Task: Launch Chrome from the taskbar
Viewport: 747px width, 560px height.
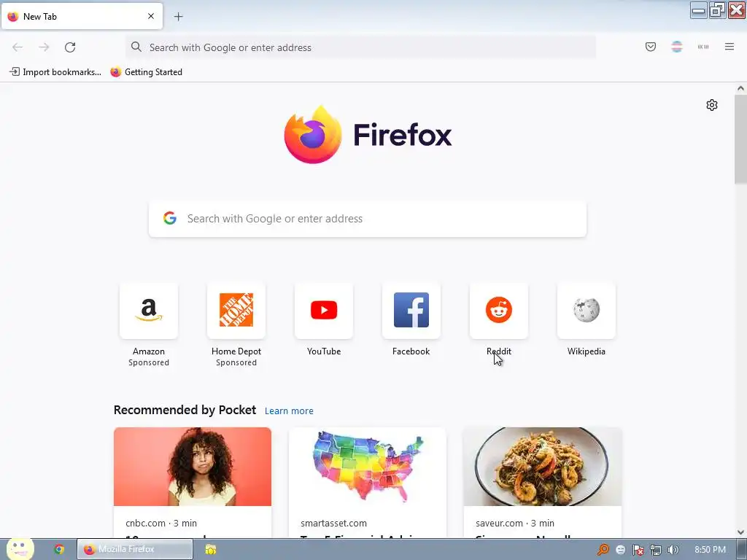Action: click(59, 550)
